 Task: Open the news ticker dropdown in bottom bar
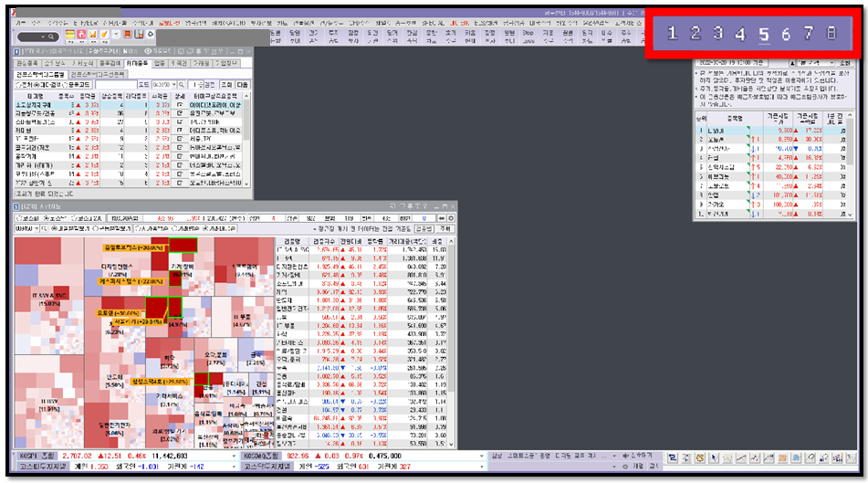click(x=614, y=457)
